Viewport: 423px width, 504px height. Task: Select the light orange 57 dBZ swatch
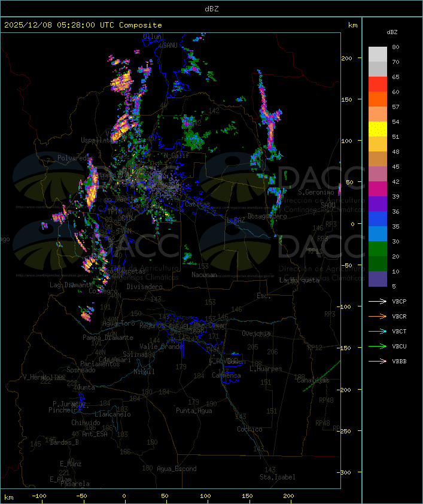tap(378, 114)
